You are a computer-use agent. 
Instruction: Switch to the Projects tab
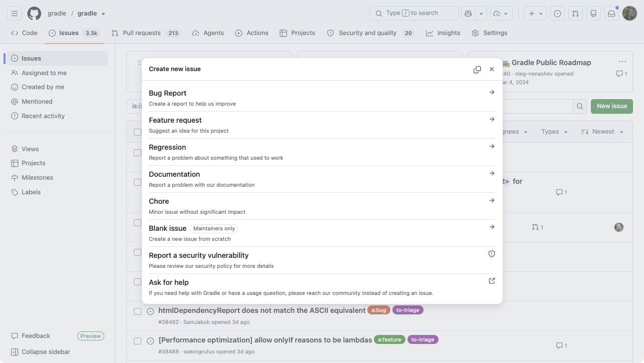pos(298,33)
